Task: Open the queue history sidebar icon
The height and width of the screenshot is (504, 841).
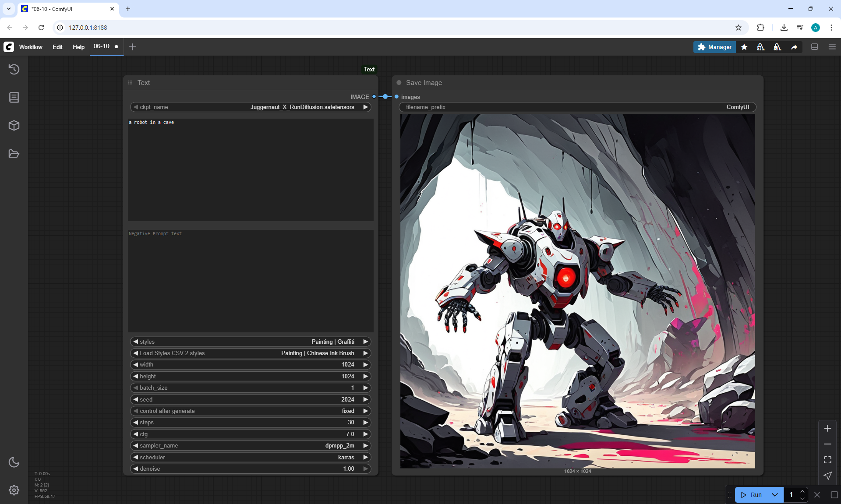Action: point(14,69)
